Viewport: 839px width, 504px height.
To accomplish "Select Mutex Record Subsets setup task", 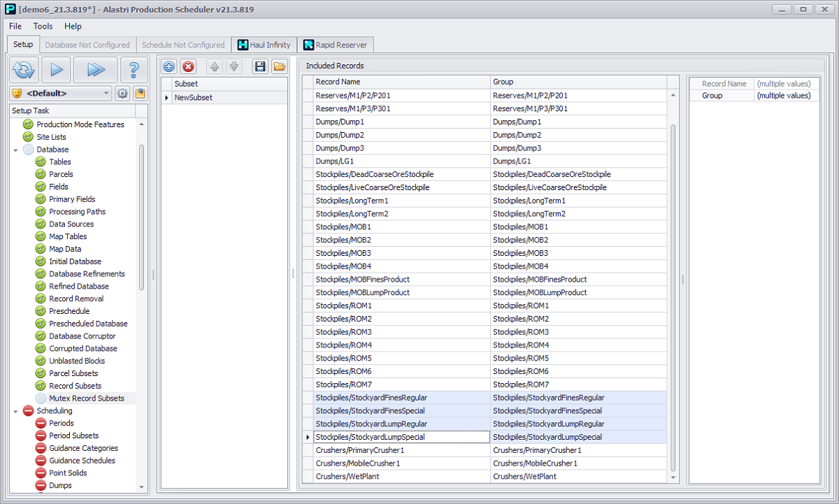I will click(86, 398).
